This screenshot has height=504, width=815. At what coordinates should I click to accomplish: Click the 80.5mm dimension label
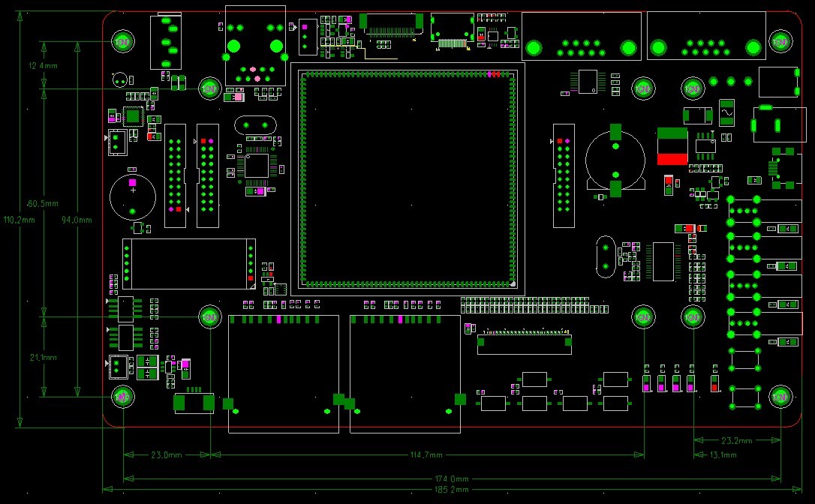pos(43,203)
